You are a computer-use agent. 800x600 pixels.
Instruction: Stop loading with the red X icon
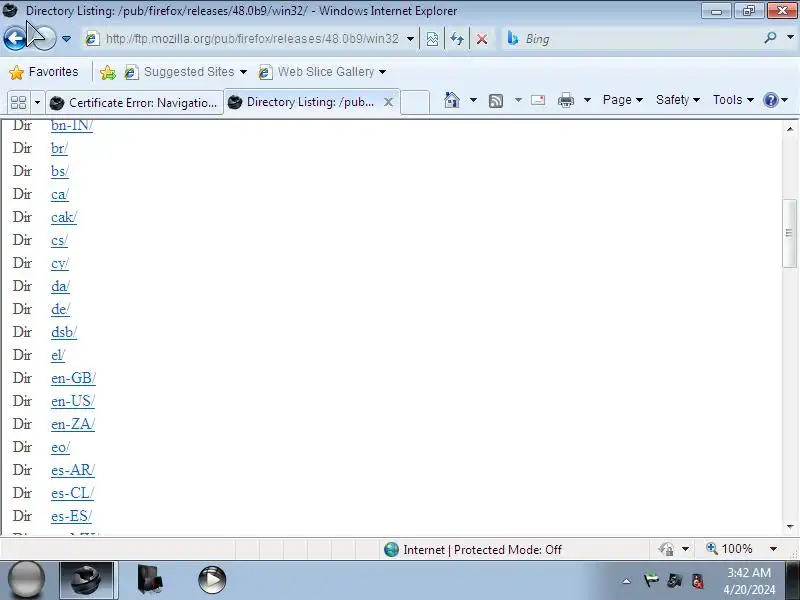(x=482, y=39)
